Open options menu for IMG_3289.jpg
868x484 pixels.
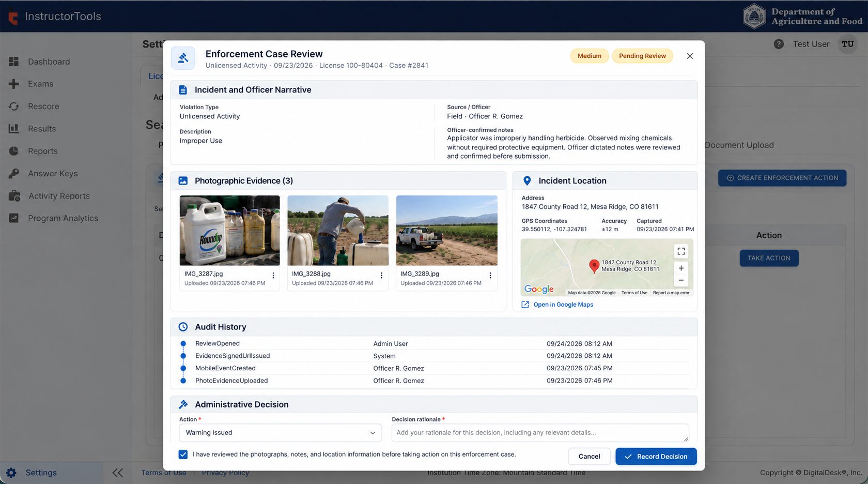pyautogui.click(x=490, y=276)
